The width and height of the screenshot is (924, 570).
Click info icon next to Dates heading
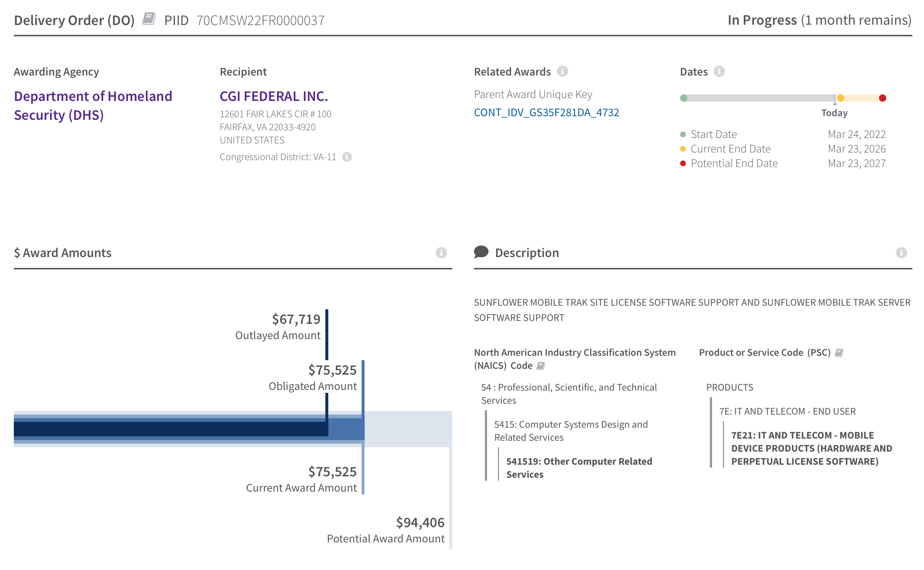pos(719,71)
